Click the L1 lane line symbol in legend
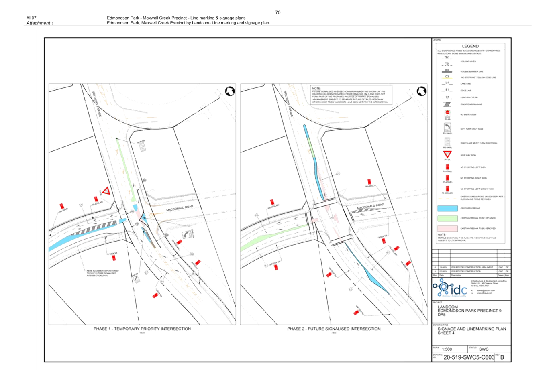Image resolution: width=555 pixels, height=392 pixels. pyautogui.click(x=447, y=83)
